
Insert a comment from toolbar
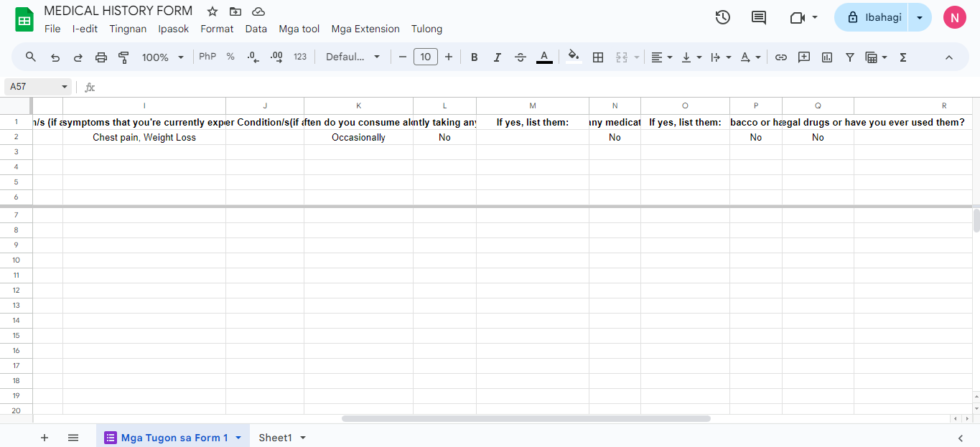click(x=804, y=57)
